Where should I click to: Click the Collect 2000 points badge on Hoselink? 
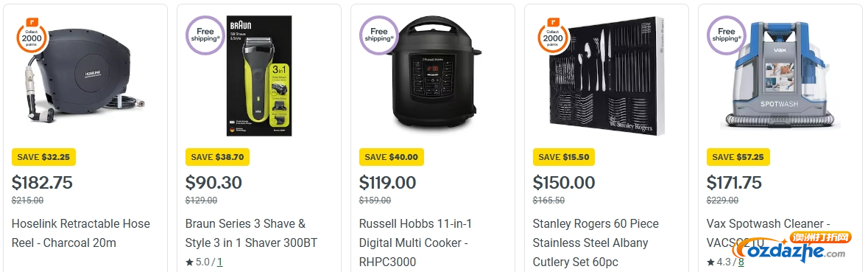coord(31,35)
